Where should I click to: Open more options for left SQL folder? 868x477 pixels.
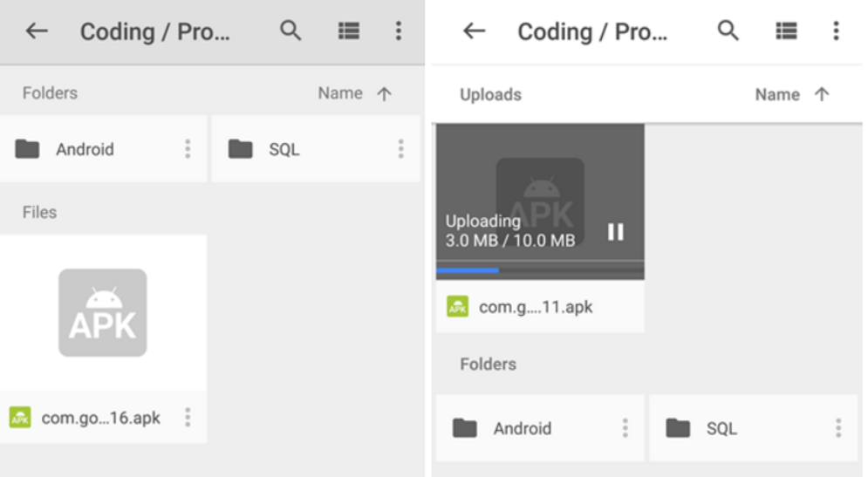(400, 149)
